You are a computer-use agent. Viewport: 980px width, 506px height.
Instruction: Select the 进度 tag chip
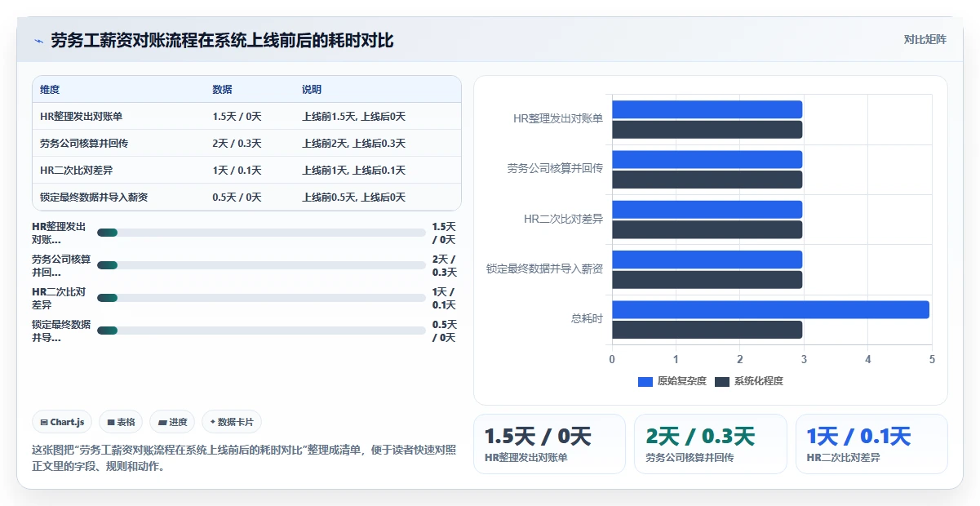(172, 422)
